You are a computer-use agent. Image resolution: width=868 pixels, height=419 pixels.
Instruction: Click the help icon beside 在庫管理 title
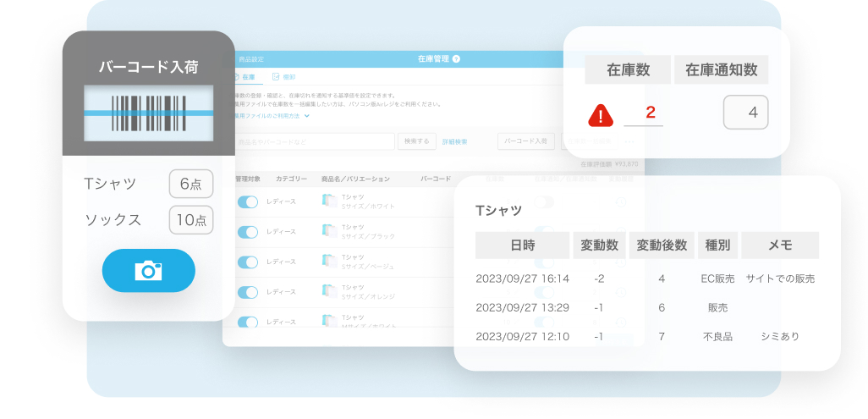click(x=456, y=59)
